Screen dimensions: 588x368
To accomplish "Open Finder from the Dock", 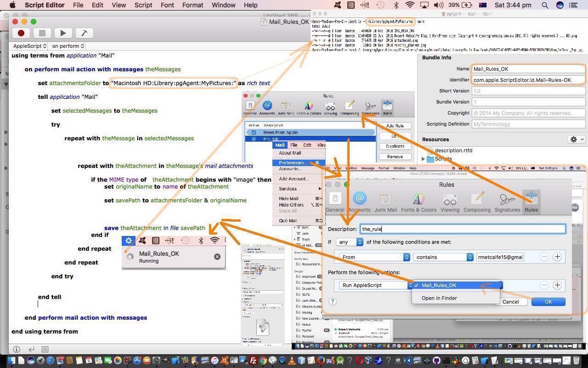I will 11,361.
